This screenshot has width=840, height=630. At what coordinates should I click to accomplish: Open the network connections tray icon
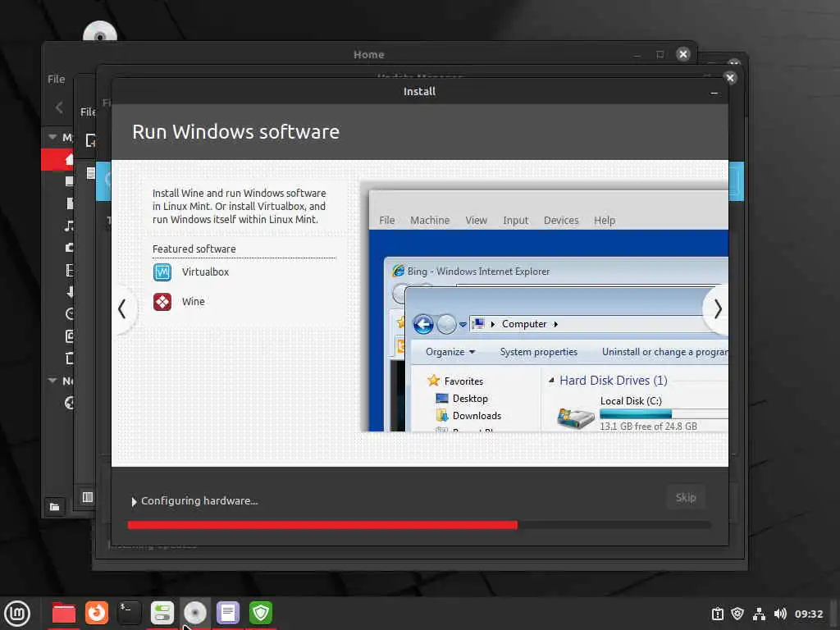[x=759, y=614]
